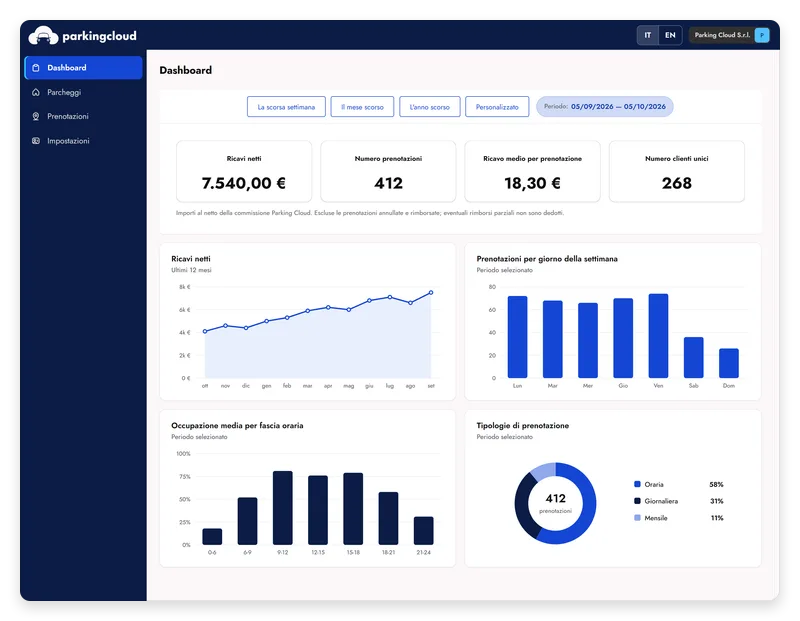The image size is (800, 621).
Task: Switch language to IT
Action: 647,35
